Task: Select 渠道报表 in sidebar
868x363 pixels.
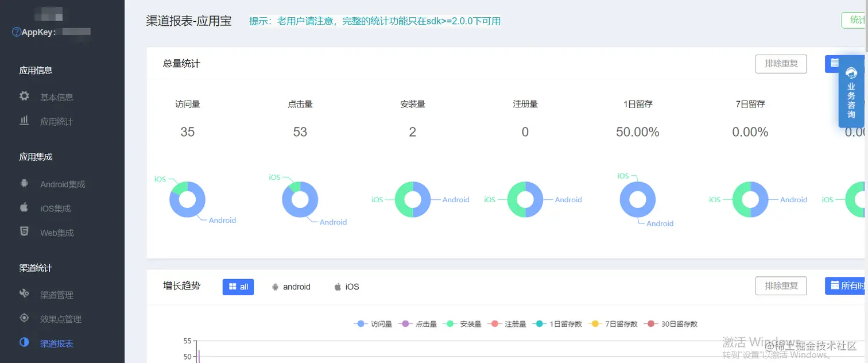Action: 57,343
